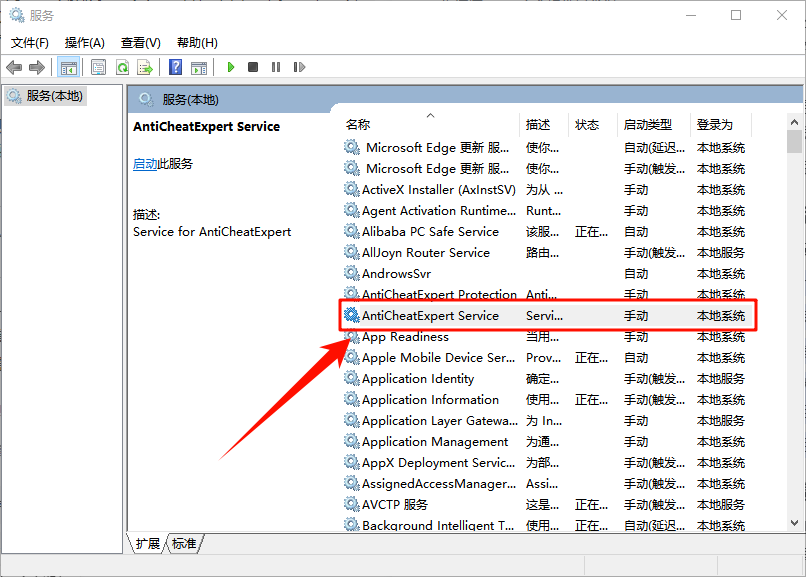Screen dimensions: 806x577
Task: Open the 文件(F) menu
Action: tap(30, 42)
